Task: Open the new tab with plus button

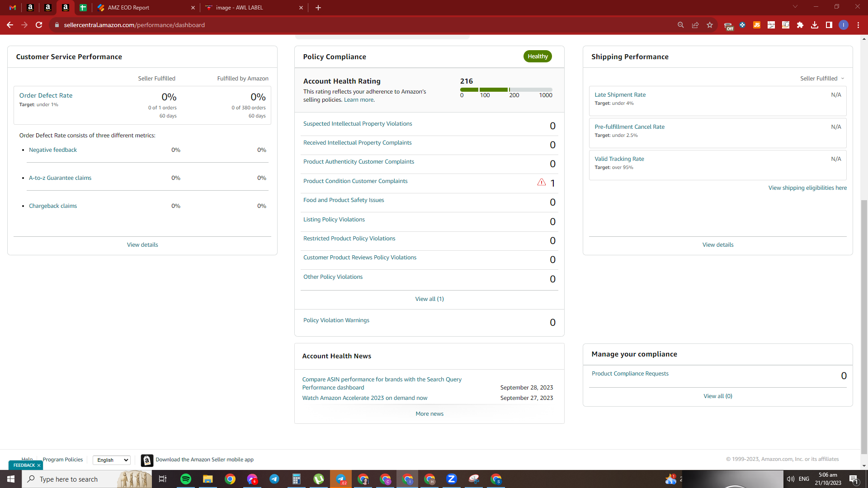Action: [318, 8]
